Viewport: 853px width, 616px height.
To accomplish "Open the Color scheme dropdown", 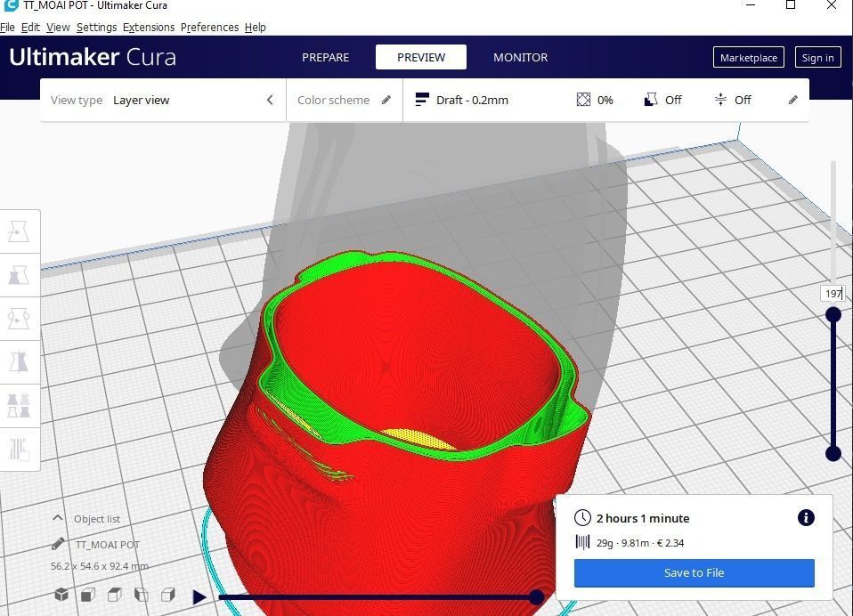I will [x=345, y=100].
